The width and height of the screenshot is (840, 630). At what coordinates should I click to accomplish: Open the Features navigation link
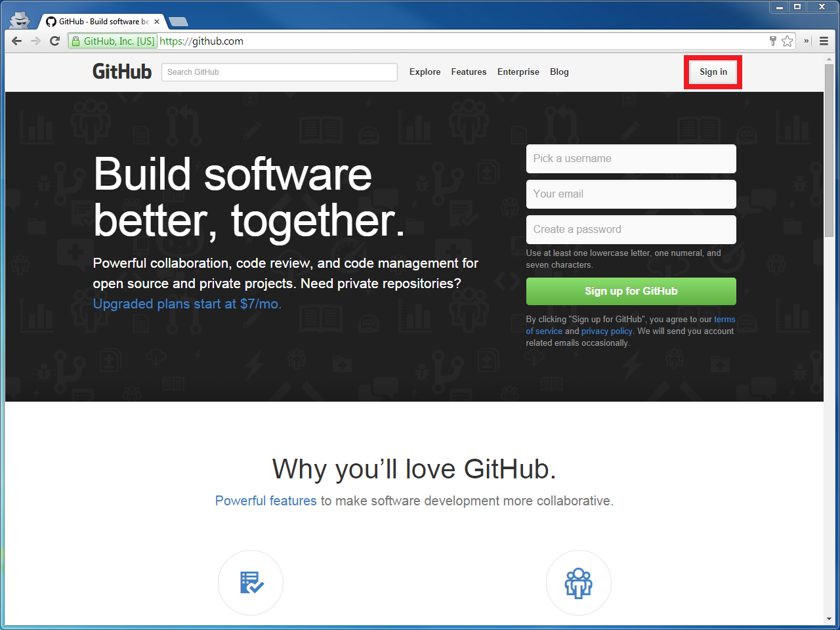point(469,72)
